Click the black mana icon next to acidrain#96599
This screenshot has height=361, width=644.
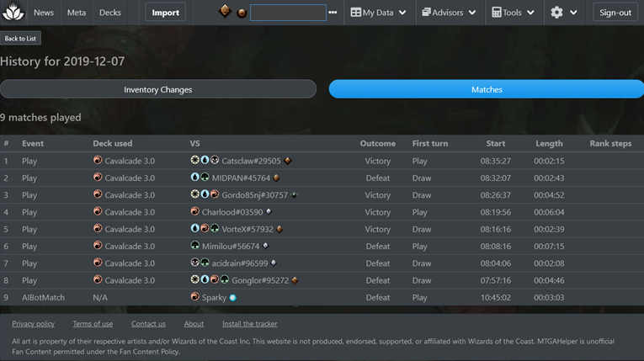[195, 262]
